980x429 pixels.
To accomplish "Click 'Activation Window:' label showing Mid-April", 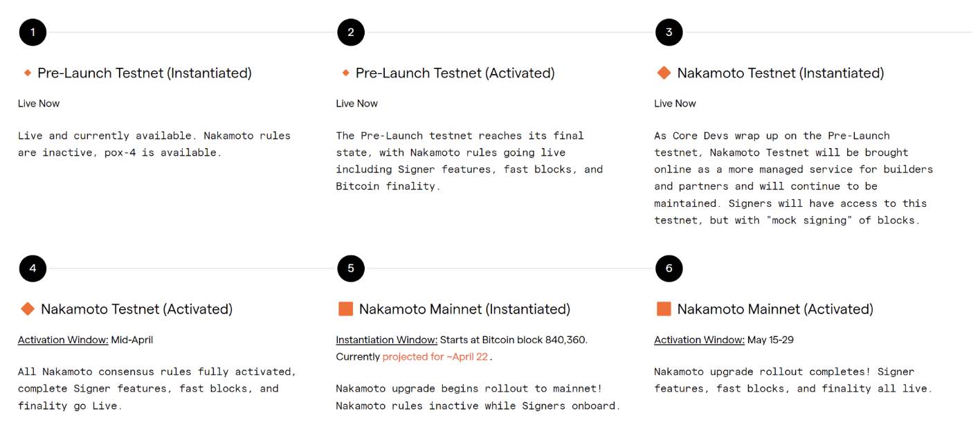I will coord(63,340).
